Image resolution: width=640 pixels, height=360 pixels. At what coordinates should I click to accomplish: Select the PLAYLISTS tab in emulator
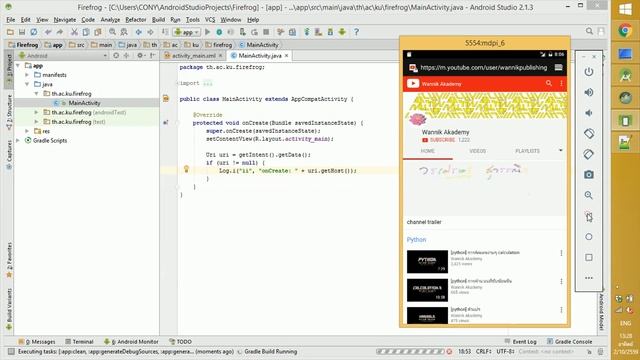527,151
